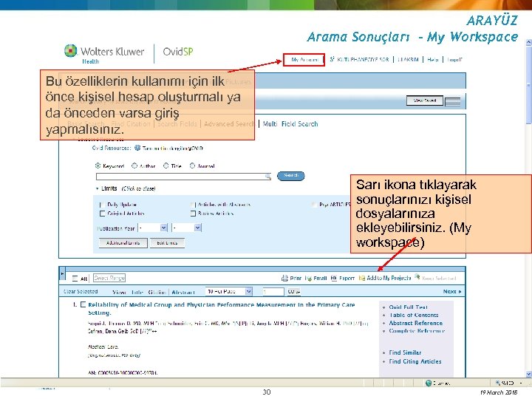
Task: Click the magnifier icon inside search box
Action: (268, 177)
